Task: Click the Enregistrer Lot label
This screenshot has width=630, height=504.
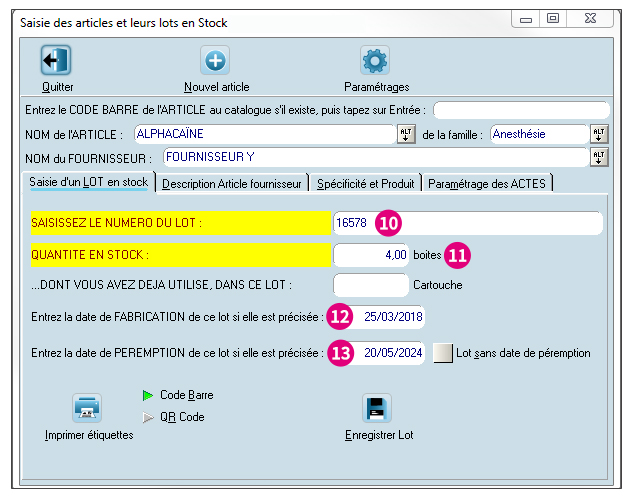Action: coord(379,435)
